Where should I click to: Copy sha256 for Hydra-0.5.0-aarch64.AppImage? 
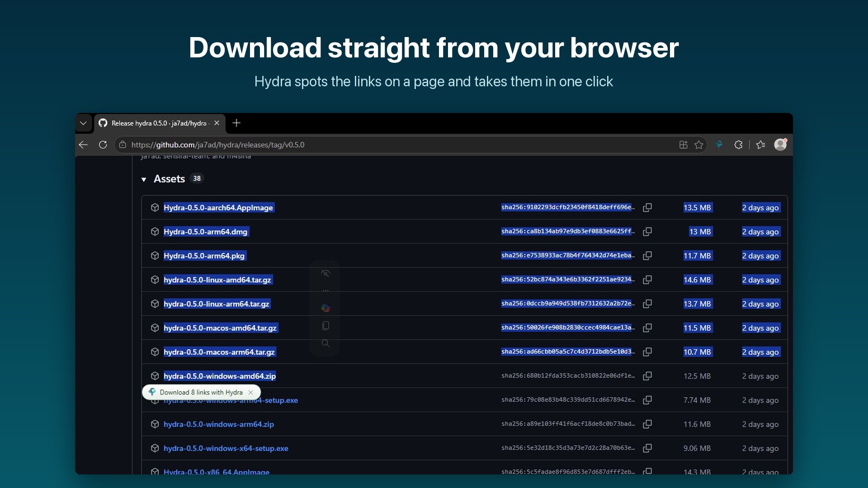click(647, 207)
